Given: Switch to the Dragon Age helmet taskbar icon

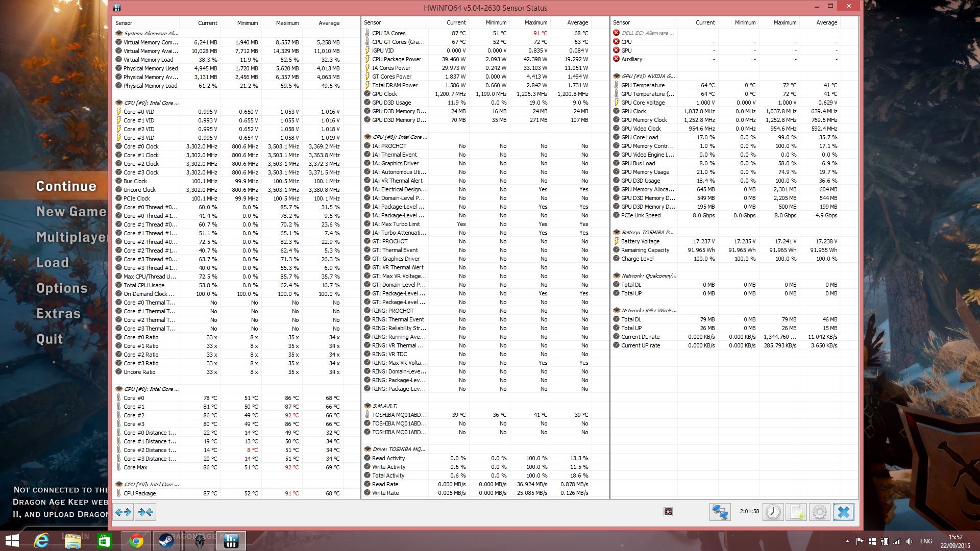Looking at the screenshot, I should pyautogui.click(x=200, y=541).
